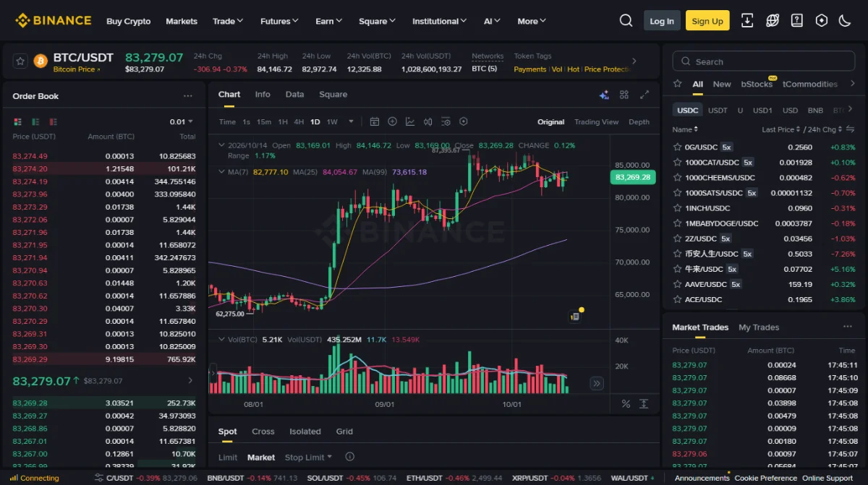Open order book 0.01 precision dropdown
Screen dimensions: 868x485
pos(182,121)
